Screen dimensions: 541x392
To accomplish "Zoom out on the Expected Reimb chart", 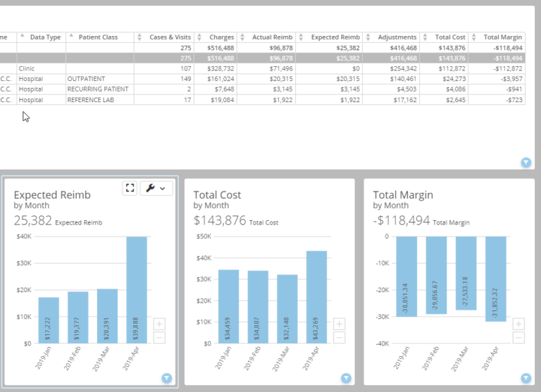I will (x=160, y=337).
